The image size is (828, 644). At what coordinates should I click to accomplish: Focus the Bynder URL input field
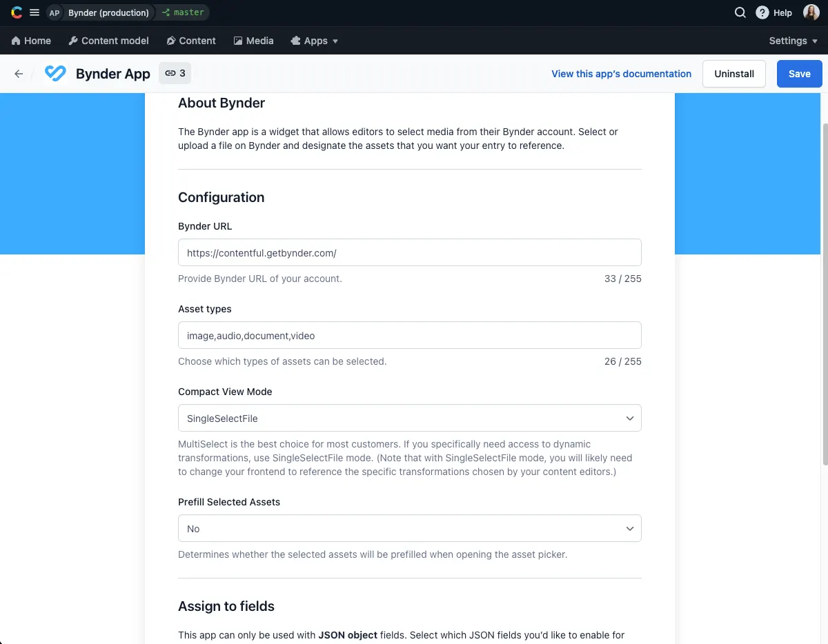pos(410,252)
